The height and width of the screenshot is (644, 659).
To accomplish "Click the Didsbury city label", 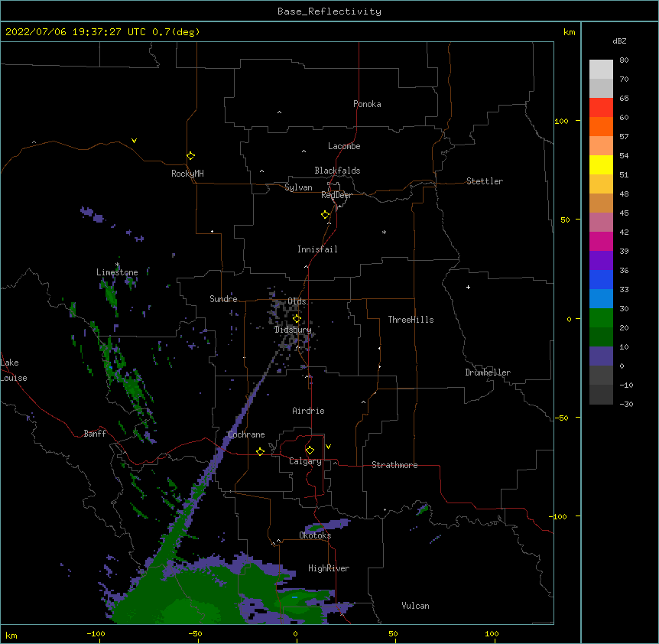I will pyautogui.click(x=293, y=330).
